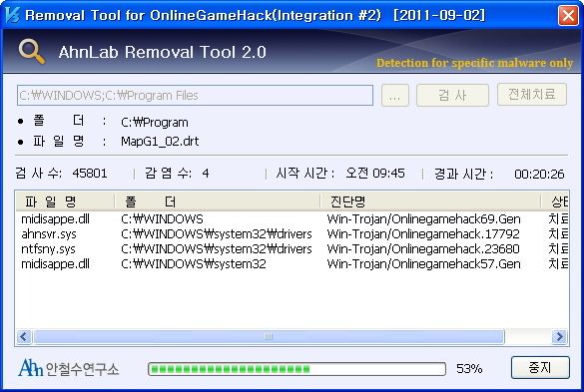Image resolution: width=584 pixels, height=392 pixels.
Task: Click the 검사 scan button
Action: (x=452, y=96)
